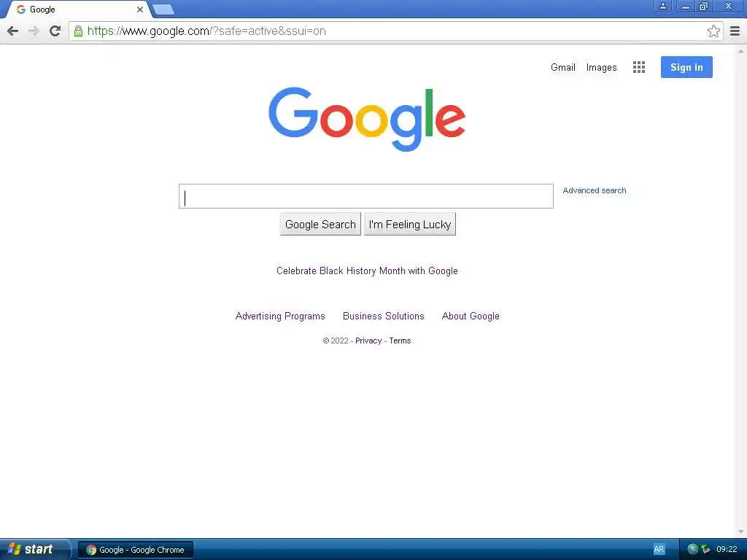
Task: Minimize the Chrome window
Action: point(686,6)
